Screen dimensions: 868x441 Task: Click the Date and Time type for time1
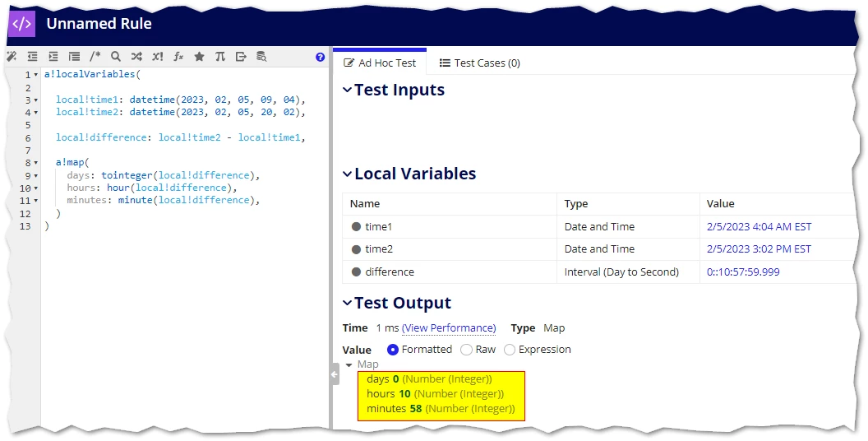coord(599,226)
